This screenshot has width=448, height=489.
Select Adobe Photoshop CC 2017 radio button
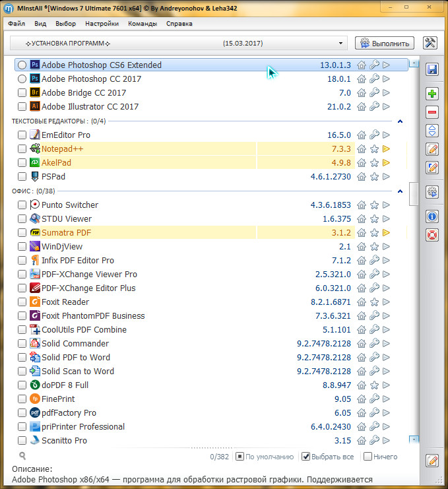[22, 79]
